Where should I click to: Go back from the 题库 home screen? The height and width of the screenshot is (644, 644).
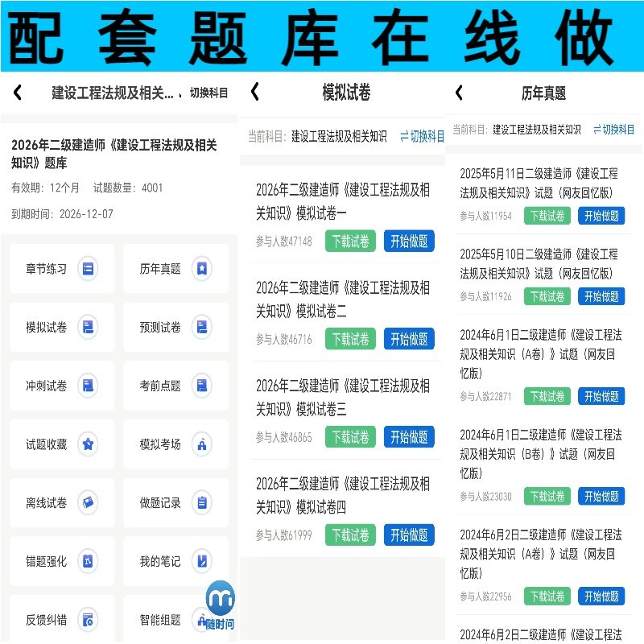18,93
